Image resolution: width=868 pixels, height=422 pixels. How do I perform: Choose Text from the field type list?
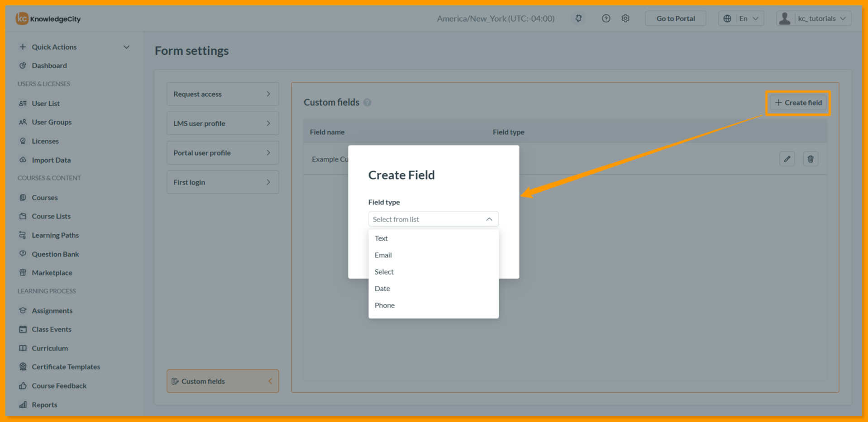[434, 238]
